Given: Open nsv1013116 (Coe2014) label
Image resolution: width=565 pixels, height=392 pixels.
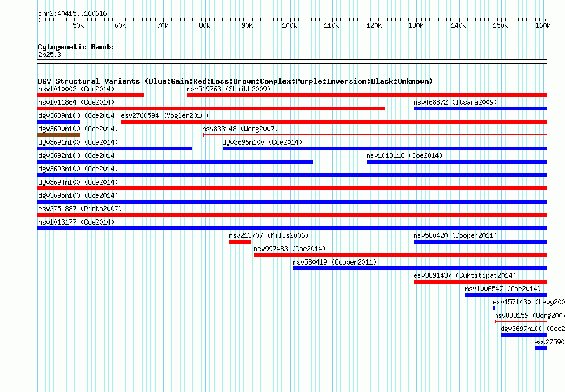Looking at the screenshot, I should (x=404, y=155).
